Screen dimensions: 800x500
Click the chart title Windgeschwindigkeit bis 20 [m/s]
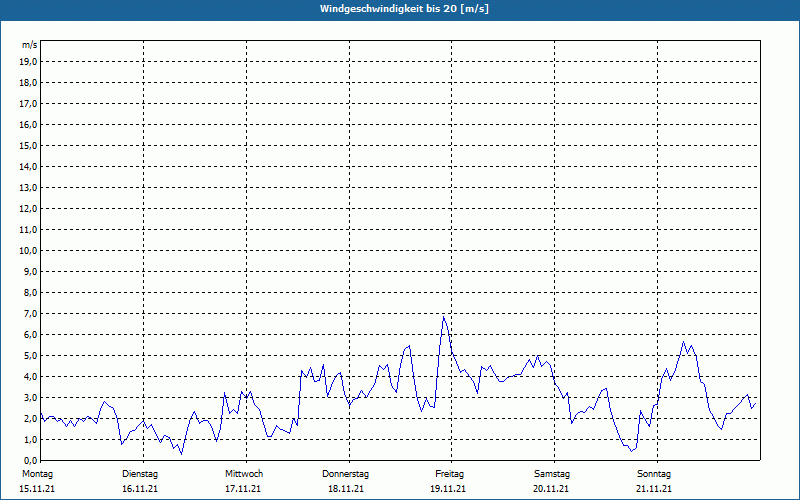(404, 9)
